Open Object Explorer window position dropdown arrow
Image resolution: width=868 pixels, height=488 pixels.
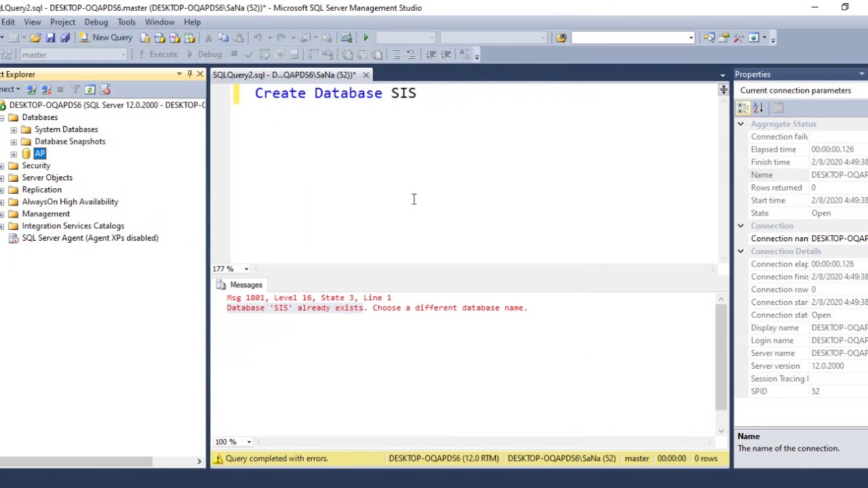pyautogui.click(x=179, y=74)
